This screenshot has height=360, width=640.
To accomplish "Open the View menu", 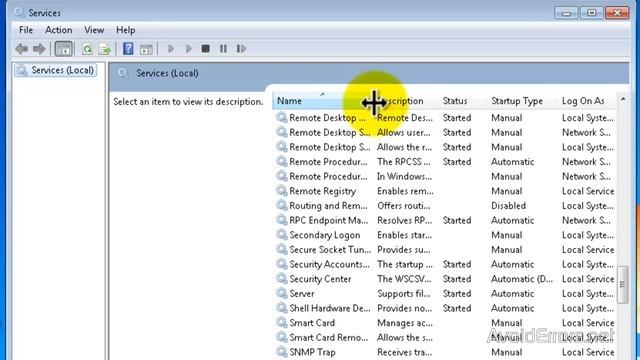I will (94, 30).
